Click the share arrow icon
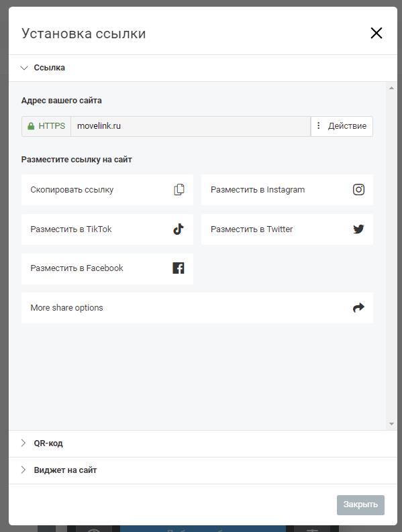402x532 pixels. tap(358, 307)
